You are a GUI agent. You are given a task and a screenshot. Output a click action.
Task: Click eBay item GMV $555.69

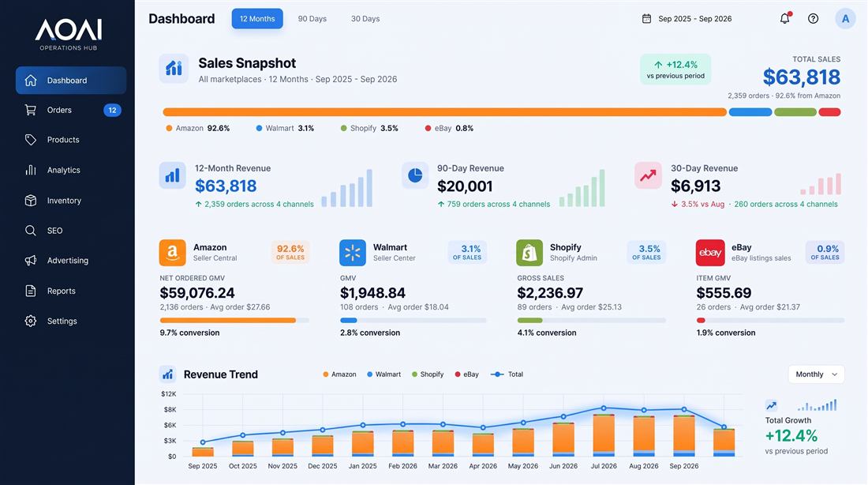pyautogui.click(x=724, y=293)
